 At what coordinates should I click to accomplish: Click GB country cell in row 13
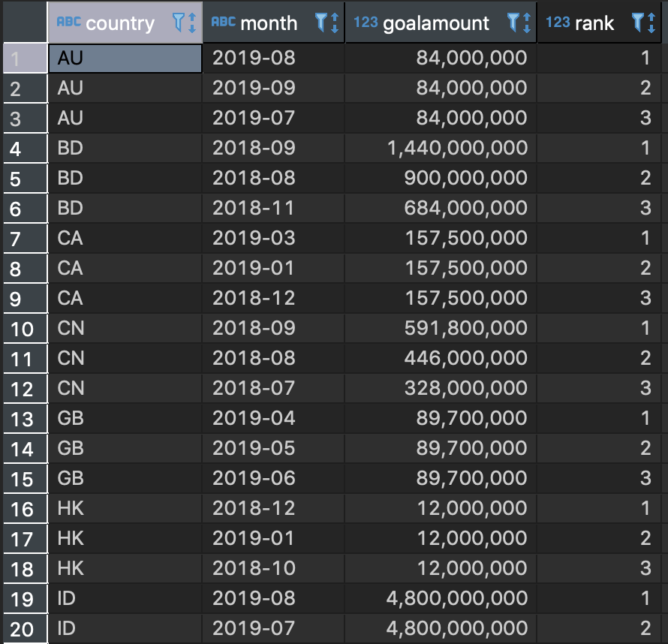[x=125, y=418]
